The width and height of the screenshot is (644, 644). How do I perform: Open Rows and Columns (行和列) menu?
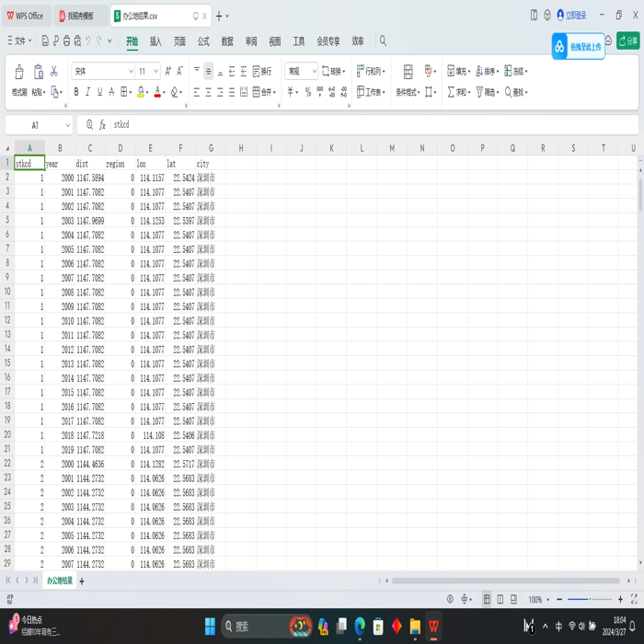371,72
